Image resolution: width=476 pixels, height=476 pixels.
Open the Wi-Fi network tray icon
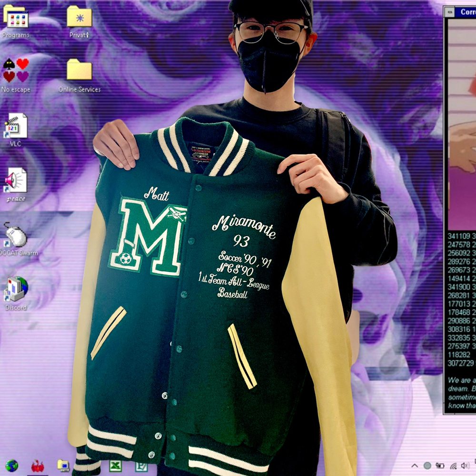(x=453, y=466)
